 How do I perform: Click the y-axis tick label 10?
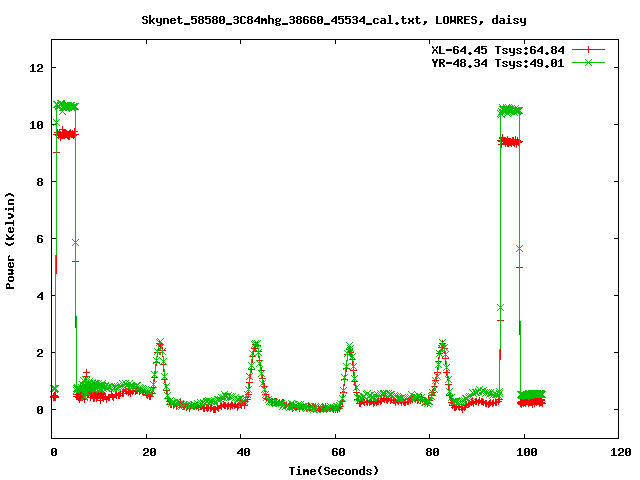pyautogui.click(x=36, y=125)
